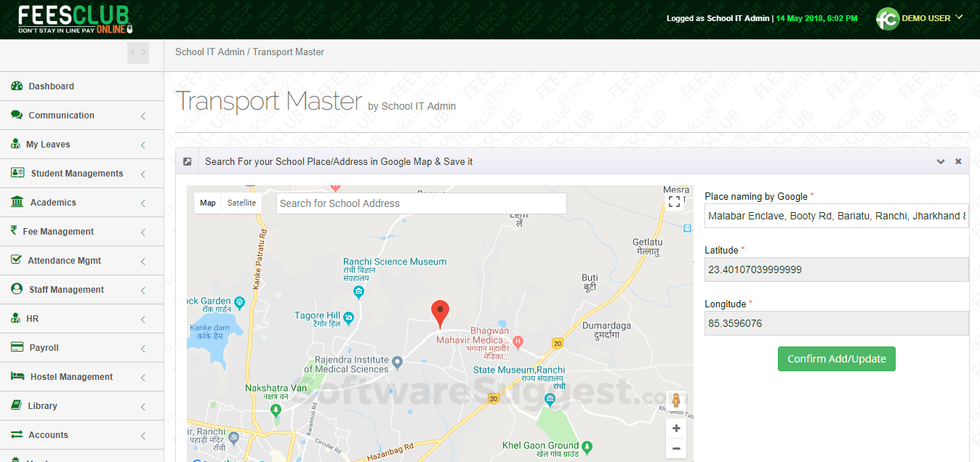Click the HR sidebar icon
Screen dimensions: 980x462
click(x=16, y=318)
